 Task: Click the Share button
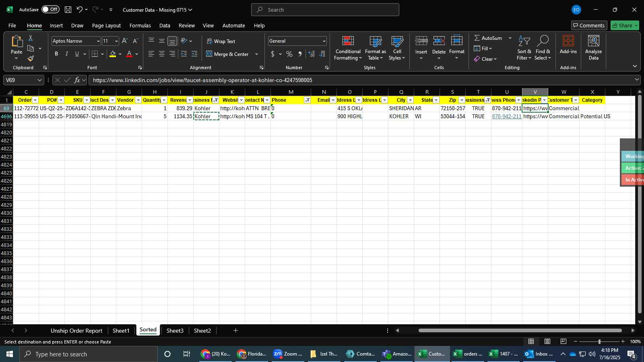[625, 25]
